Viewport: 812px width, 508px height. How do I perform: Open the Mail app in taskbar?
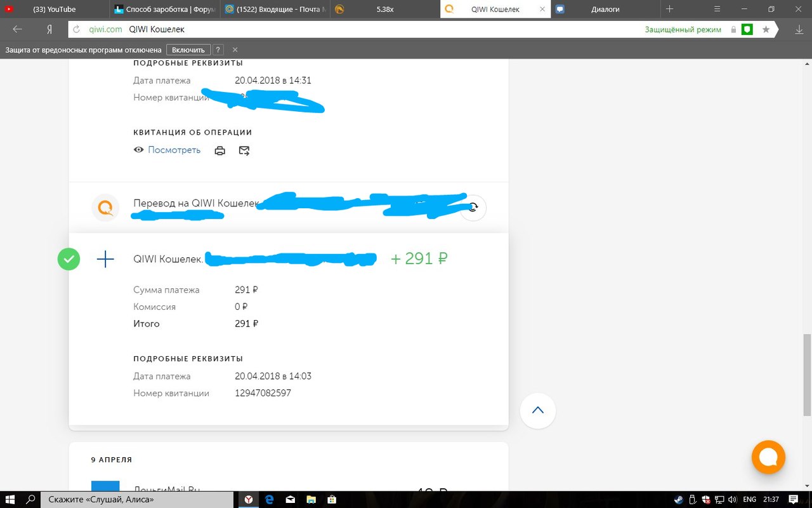coord(290,499)
